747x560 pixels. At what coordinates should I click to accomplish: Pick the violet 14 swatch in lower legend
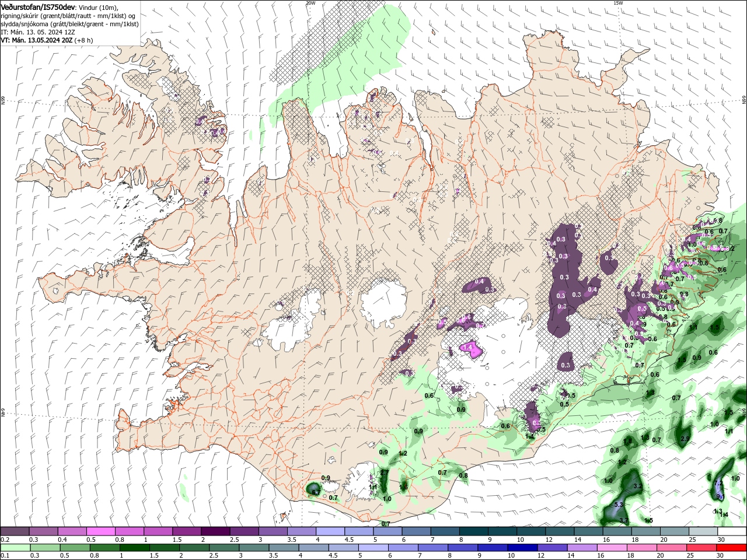(x=581, y=548)
